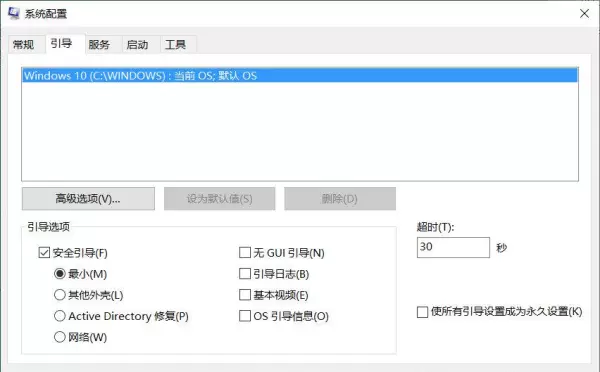
Task: Close the 系统配置 dialog window
Action: point(584,14)
